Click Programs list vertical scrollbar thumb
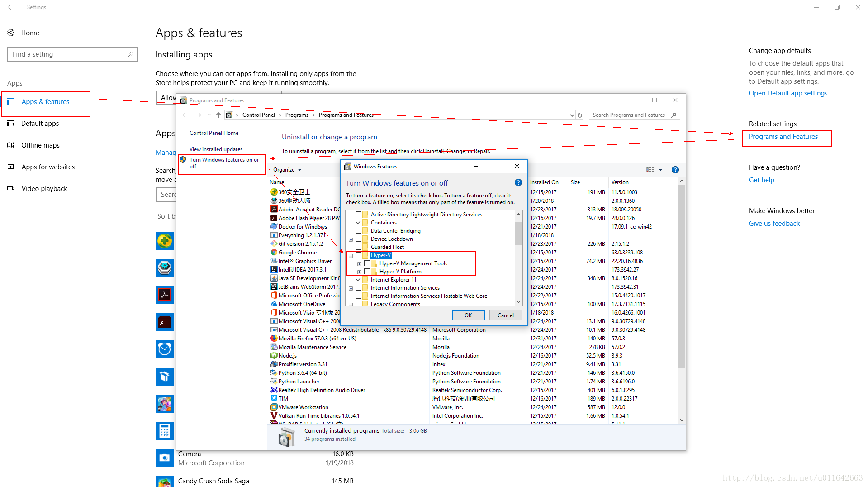The height and width of the screenshot is (487, 868). 682,277
